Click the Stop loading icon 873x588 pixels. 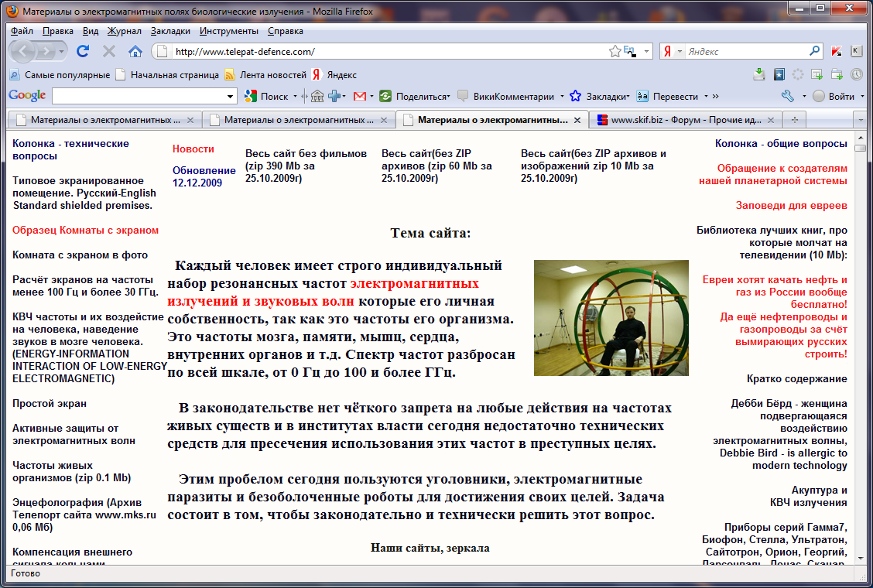(109, 51)
